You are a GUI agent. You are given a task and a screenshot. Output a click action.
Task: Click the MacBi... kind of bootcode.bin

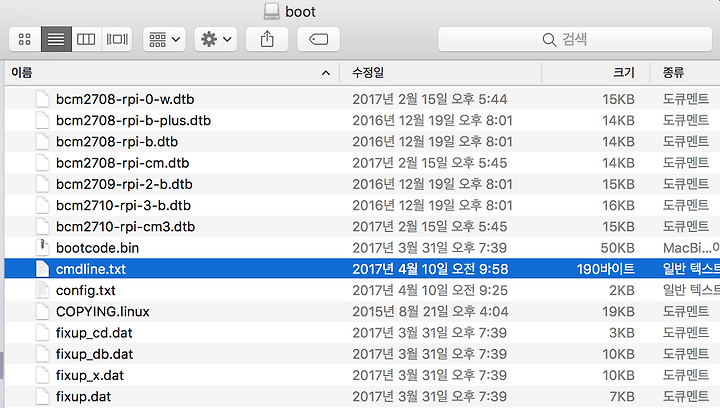691,248
